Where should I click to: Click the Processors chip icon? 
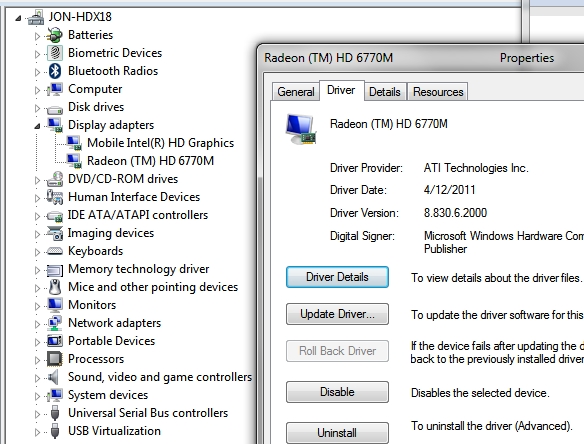pyautogui.click(x=55, y=359)
